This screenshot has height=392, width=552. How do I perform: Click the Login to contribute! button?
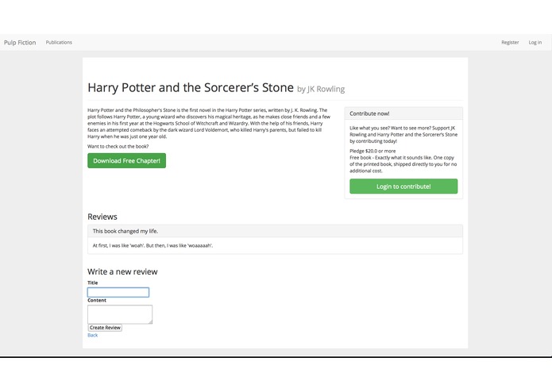403,186
